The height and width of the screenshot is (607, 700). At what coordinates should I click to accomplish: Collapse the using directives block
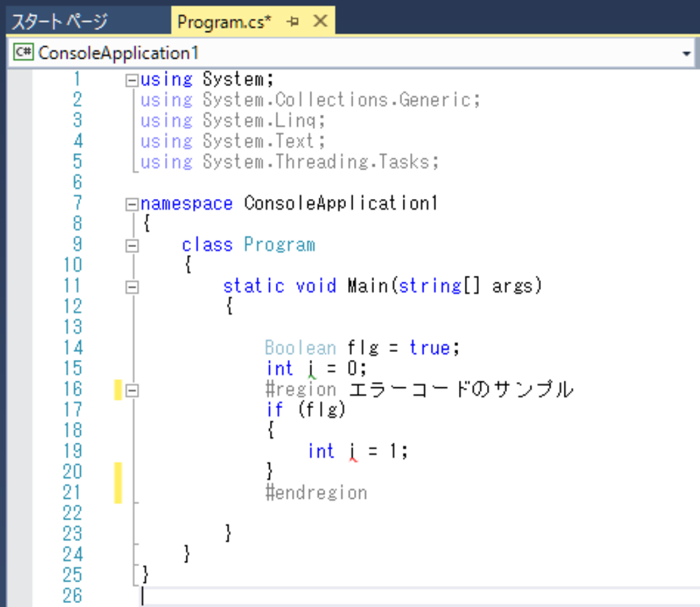point(132,80)
